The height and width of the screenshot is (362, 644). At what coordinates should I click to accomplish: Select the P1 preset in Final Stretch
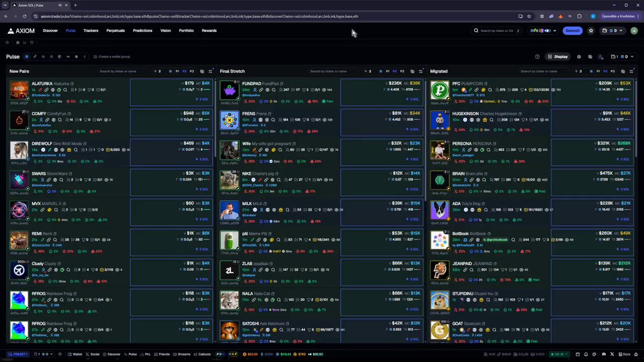click(x=387, y=71)
